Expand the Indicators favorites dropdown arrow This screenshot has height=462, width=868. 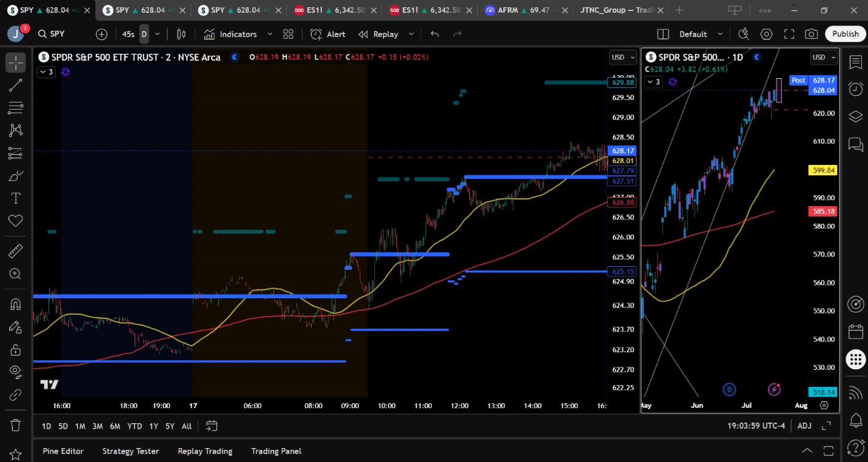270,35
